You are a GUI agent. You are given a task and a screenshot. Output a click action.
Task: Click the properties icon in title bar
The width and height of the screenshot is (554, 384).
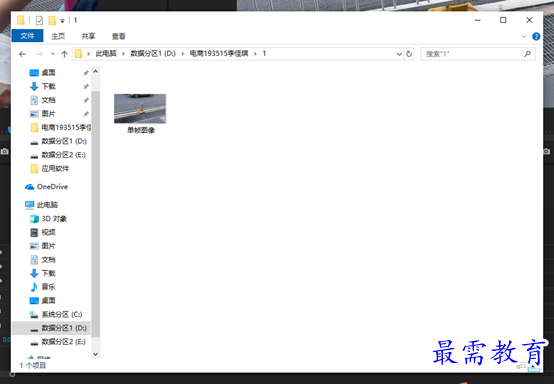39,20
